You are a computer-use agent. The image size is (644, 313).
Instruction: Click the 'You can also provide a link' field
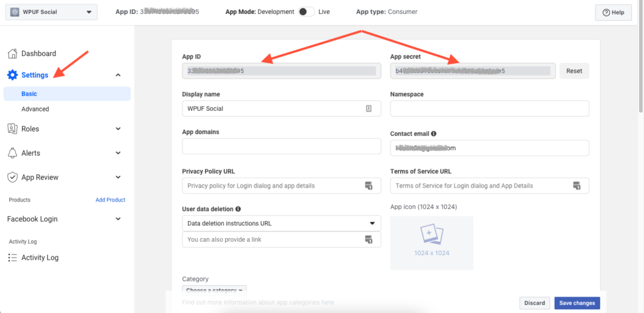281,239
